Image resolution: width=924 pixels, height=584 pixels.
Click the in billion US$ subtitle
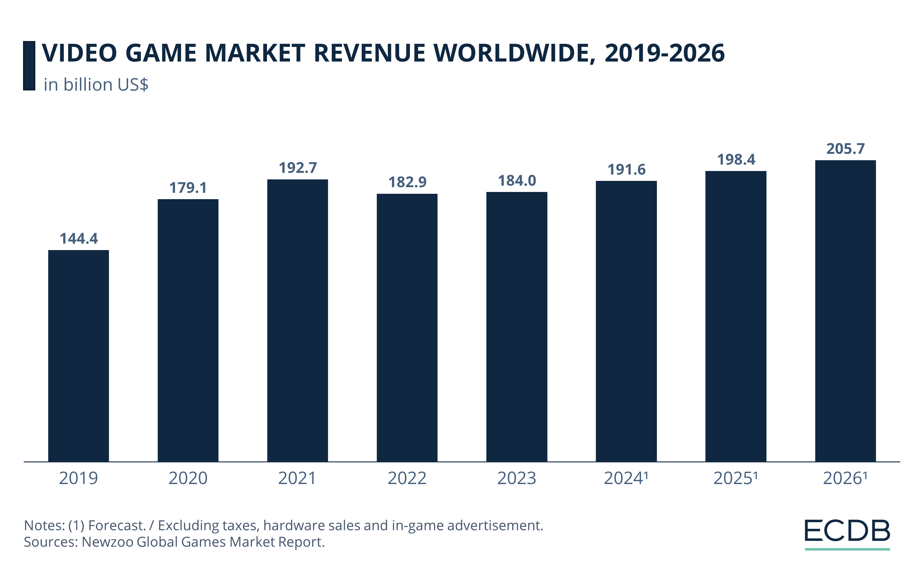click(x=97, y=83)
